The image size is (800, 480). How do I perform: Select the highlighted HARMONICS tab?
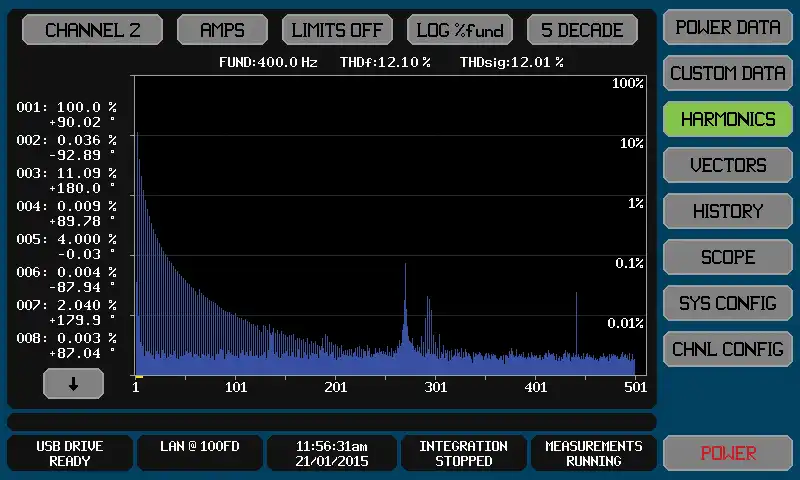click(728, 119)
